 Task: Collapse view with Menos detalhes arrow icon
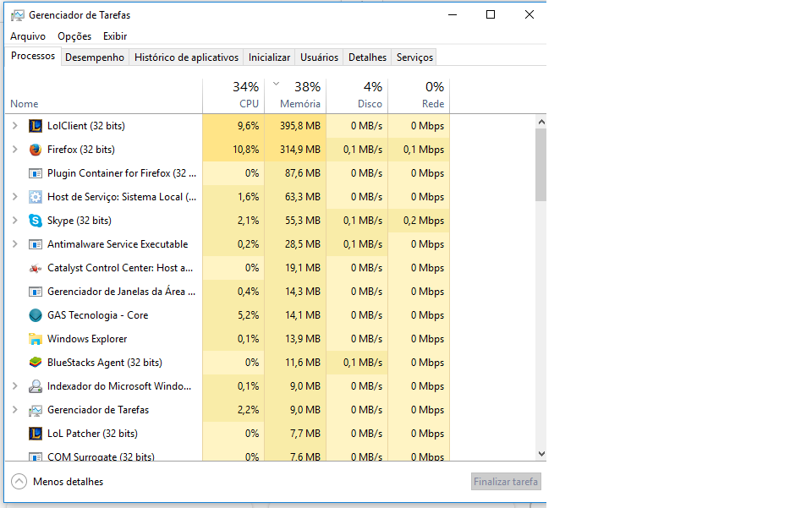(19, 482)
